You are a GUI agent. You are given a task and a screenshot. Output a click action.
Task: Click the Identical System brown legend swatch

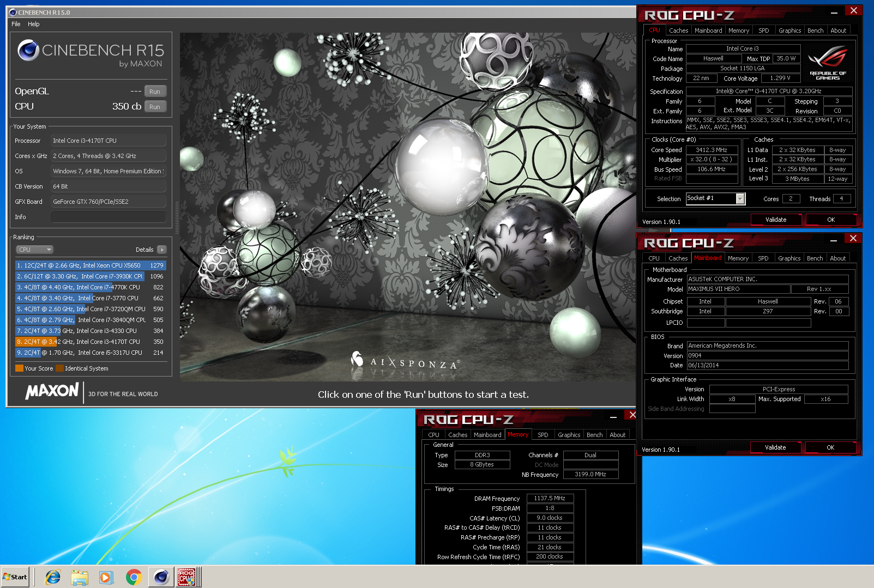point(59,368)
